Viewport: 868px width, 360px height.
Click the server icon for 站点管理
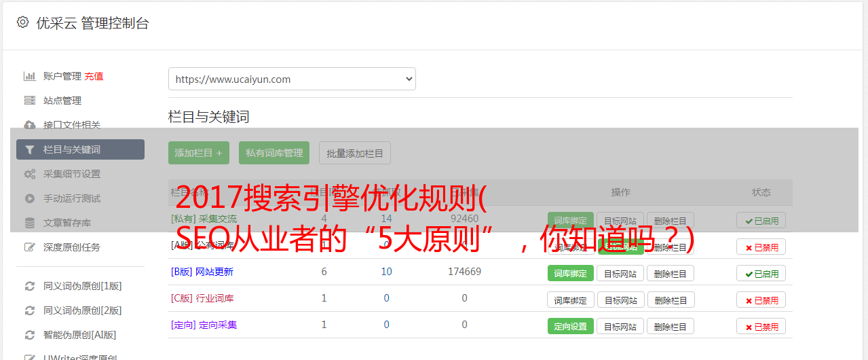tap(30, 101)
